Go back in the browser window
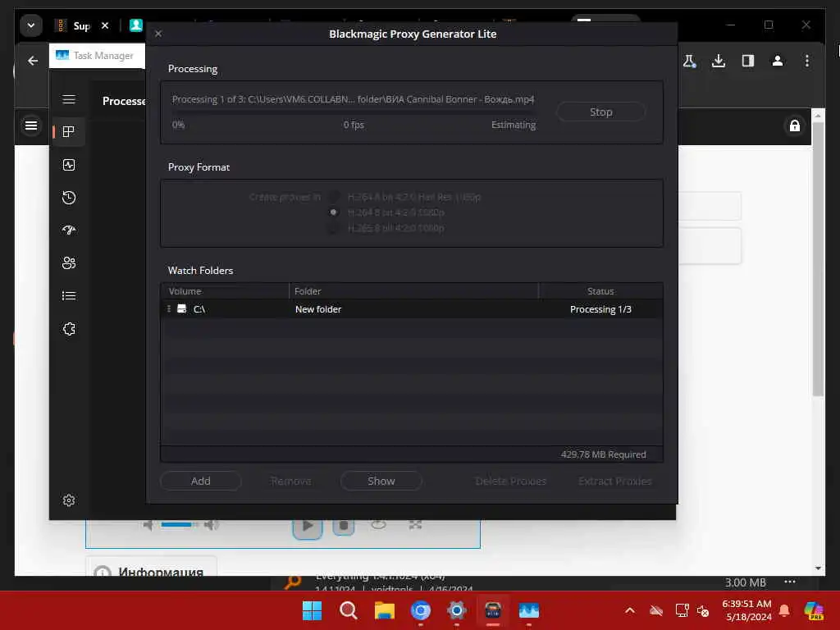The width and height of the screenshot is (840, 630). point(33,61)
